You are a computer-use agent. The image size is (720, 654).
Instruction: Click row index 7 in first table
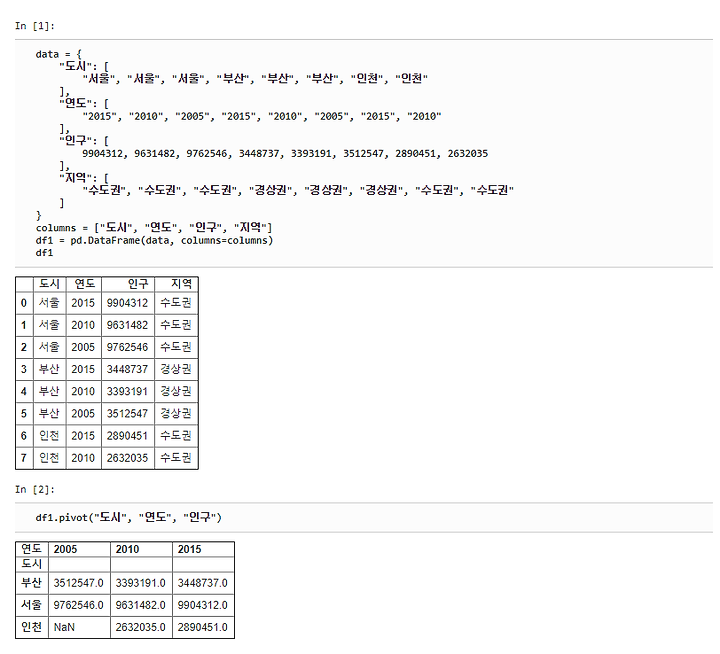[24, 458]
